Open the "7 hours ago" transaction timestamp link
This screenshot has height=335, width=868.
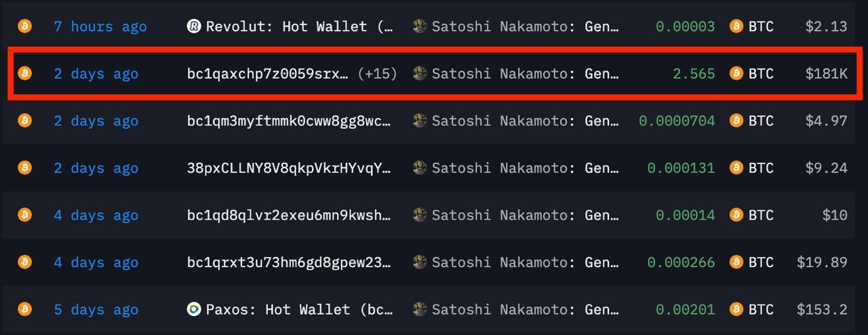[100, 26]
